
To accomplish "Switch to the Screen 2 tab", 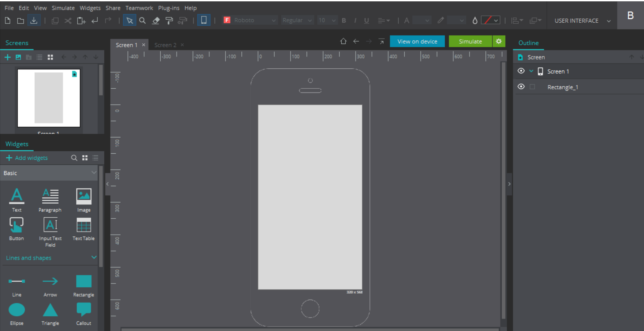I will [165, 45].
